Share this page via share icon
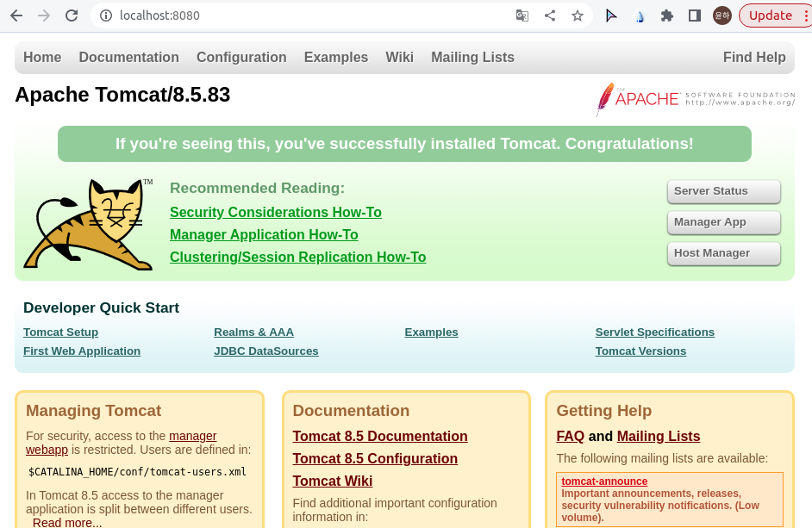 [550, 16]
